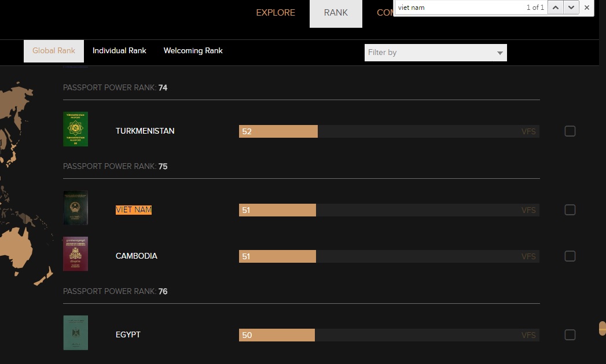Screen dimensions: 606x364
Task: Click the find text field with 'viet nam'
Action: pyautogui.click(x=457, y=8)
